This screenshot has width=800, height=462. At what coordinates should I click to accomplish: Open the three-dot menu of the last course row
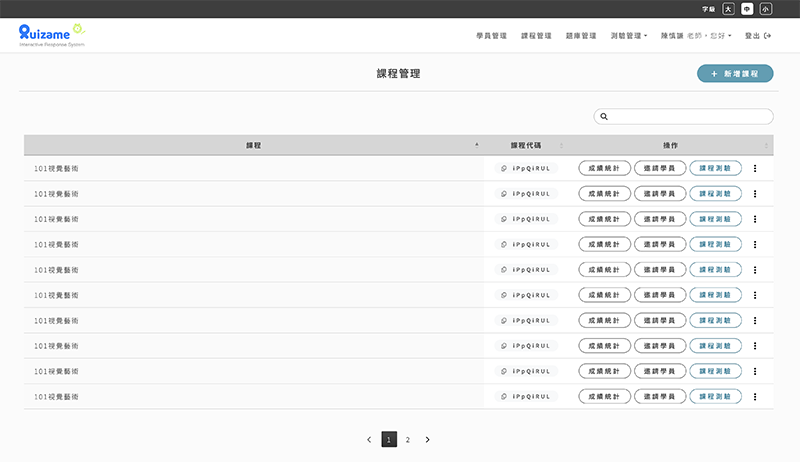755,397
